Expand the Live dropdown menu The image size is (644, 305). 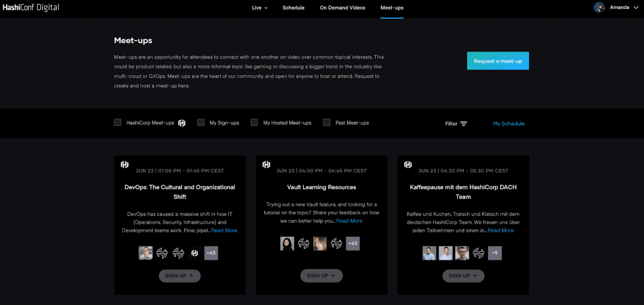click(260, 8)
